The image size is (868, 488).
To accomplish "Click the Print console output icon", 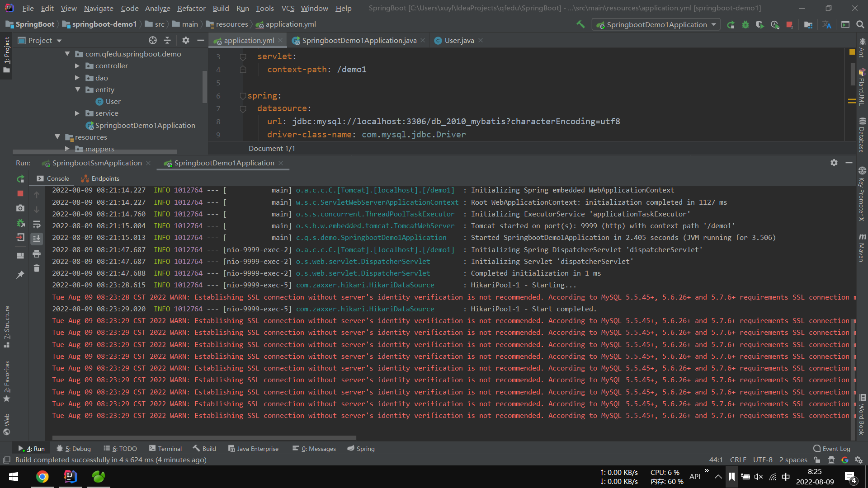I will (x=37, y=253).
